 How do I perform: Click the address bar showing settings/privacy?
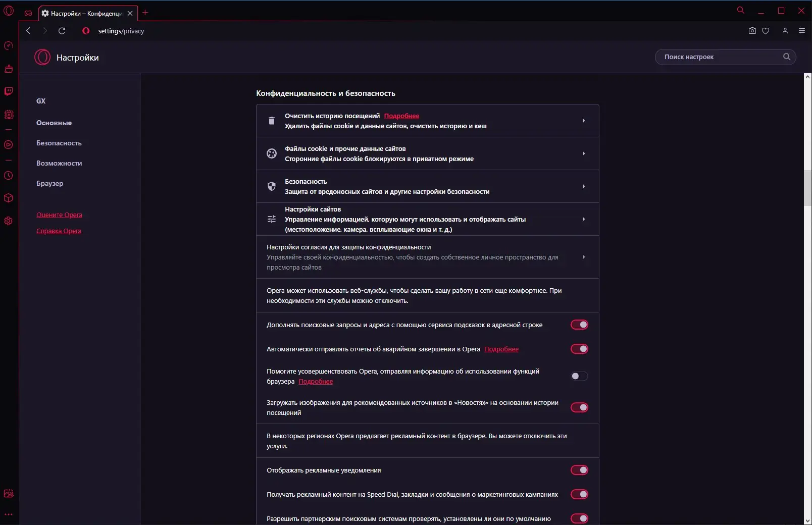(x=121, y=31)
